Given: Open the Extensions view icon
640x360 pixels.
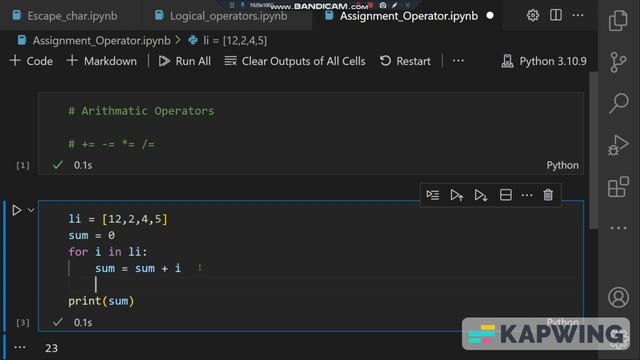Looking at the screenshot, I should (618, 187).
